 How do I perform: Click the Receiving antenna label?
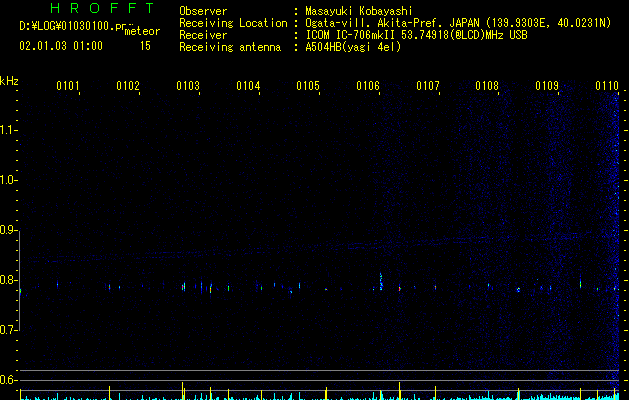pyautogui.click(x=230, y=47)
